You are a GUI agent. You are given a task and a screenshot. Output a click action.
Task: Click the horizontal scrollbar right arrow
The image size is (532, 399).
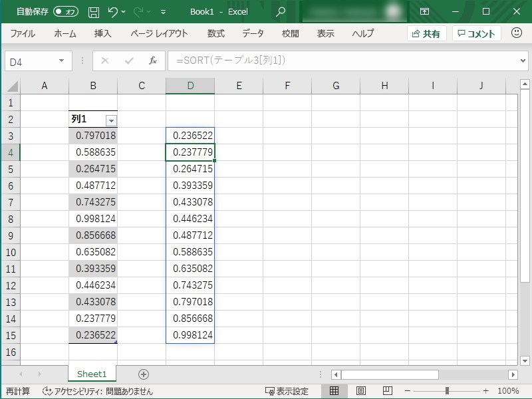pyautogui.click(x=513, y=374)
